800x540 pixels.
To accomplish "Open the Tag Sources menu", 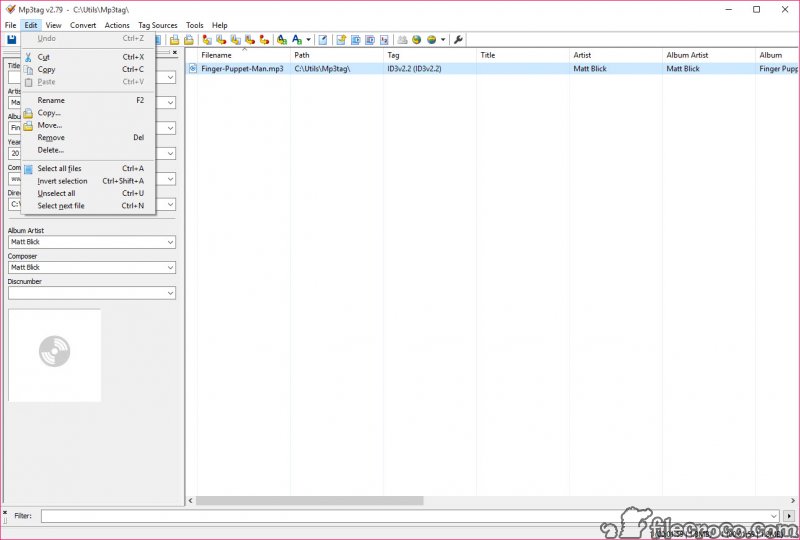I will (158, 25).
